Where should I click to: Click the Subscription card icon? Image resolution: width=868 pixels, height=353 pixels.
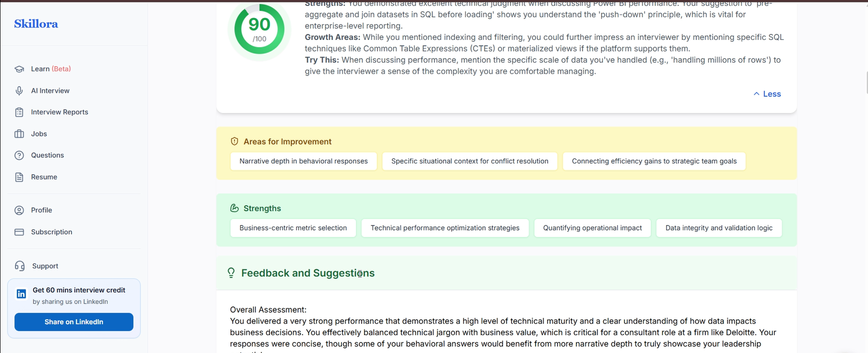pos(19,232)
